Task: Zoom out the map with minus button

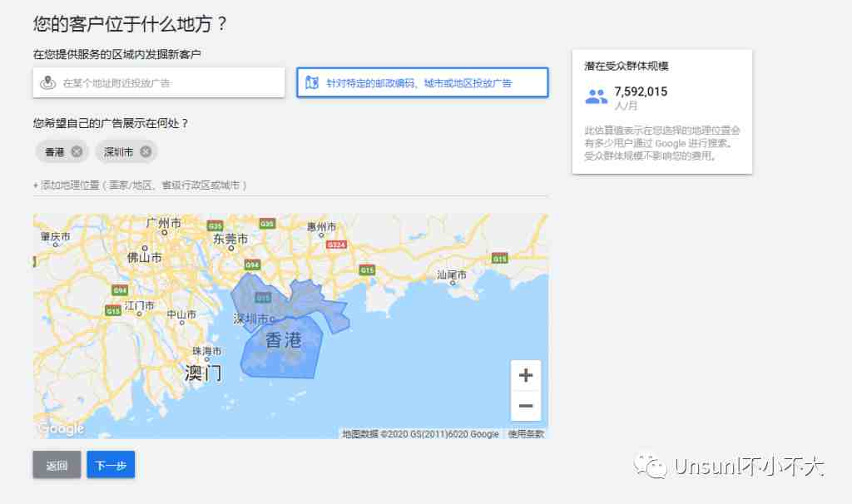Action: [526, 406]
